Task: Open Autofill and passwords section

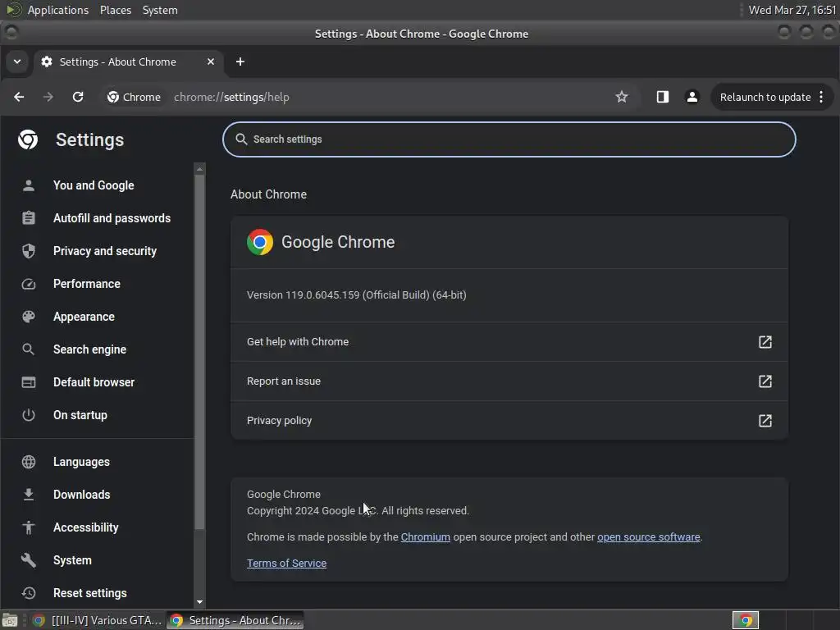Action: tap(112, 218)
